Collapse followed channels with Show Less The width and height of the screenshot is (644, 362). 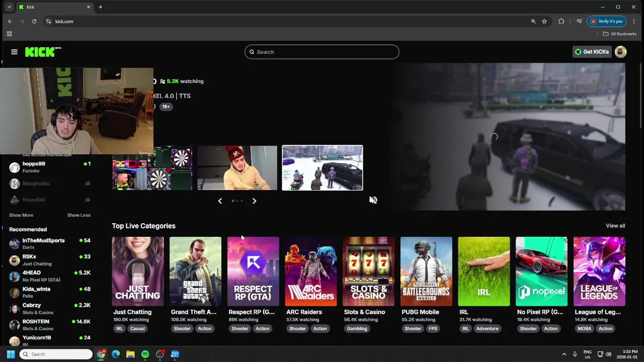pyautogui.click(x=79, y=215)
